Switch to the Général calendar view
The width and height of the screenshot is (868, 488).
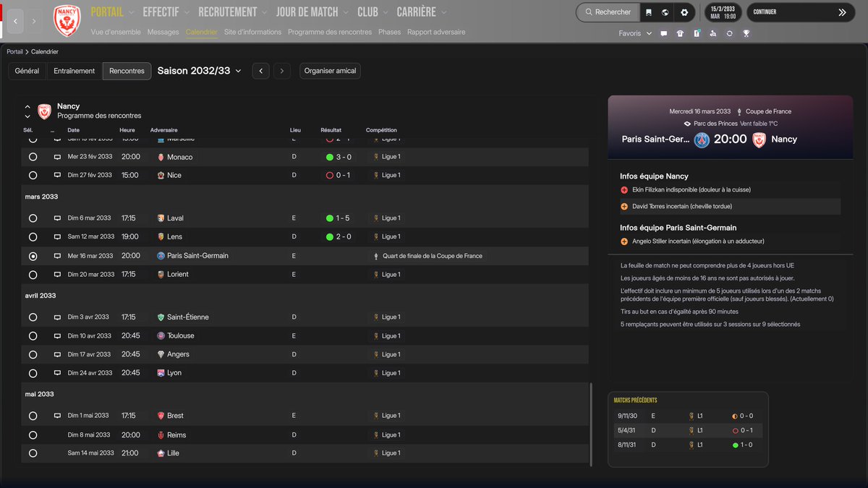pos(27,71)
